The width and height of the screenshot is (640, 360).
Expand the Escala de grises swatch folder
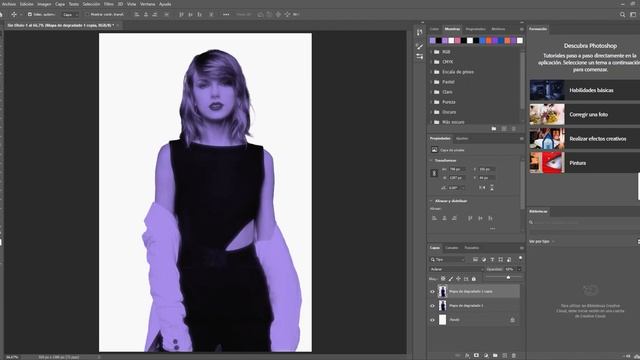431,72
